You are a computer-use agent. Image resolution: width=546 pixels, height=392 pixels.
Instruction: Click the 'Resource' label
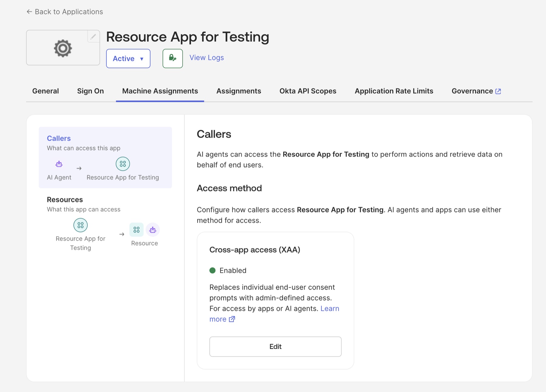point(145,243)
